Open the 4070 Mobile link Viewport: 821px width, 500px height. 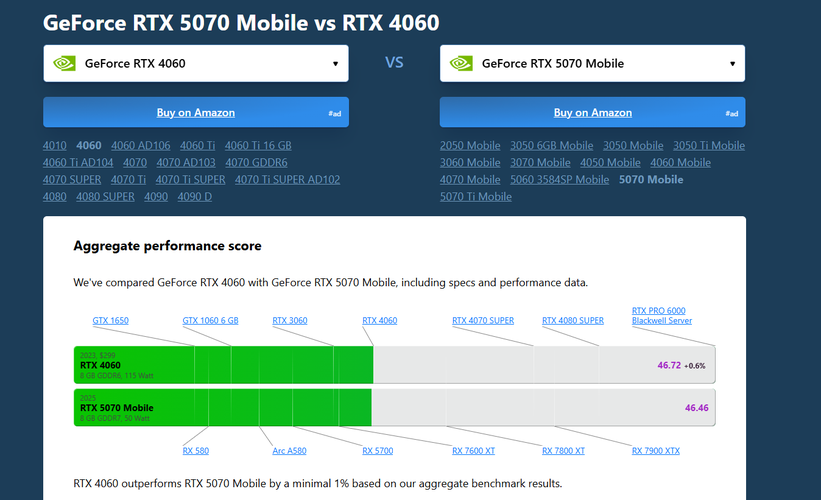470,180
